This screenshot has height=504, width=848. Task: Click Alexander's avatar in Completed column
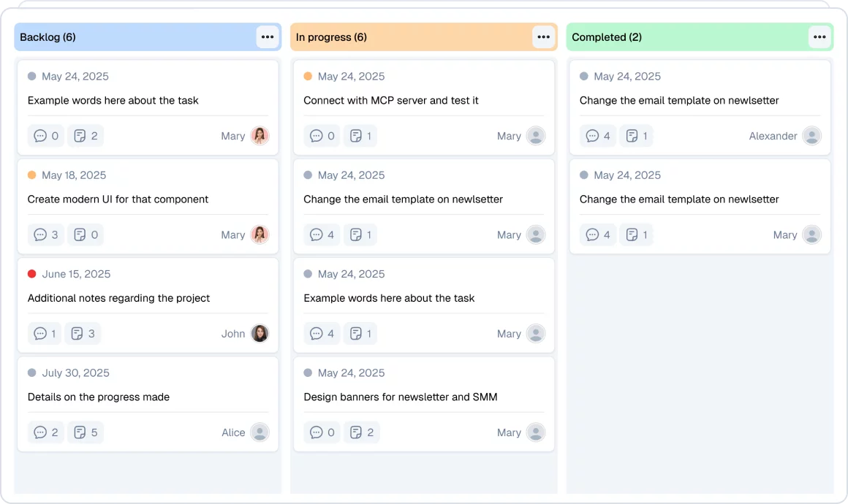coord(811,136)
